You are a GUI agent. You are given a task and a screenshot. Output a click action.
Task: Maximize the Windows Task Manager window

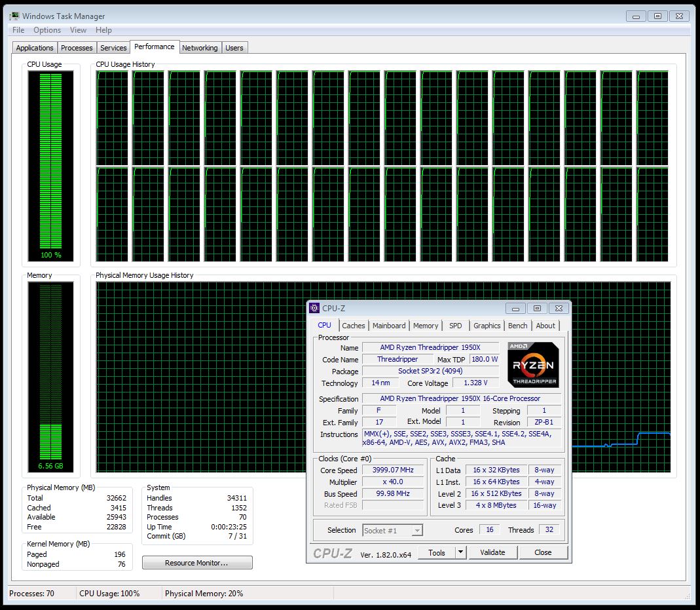658,16
